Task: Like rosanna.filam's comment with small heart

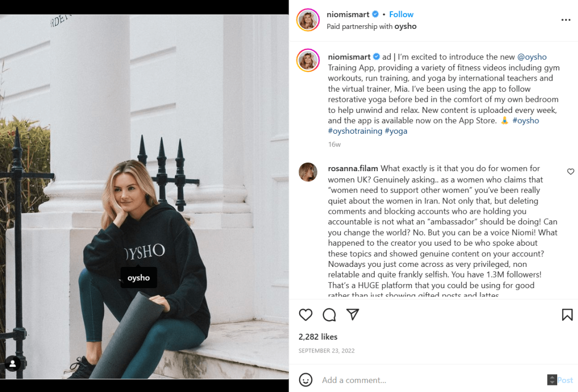Action: coord(570,172)
